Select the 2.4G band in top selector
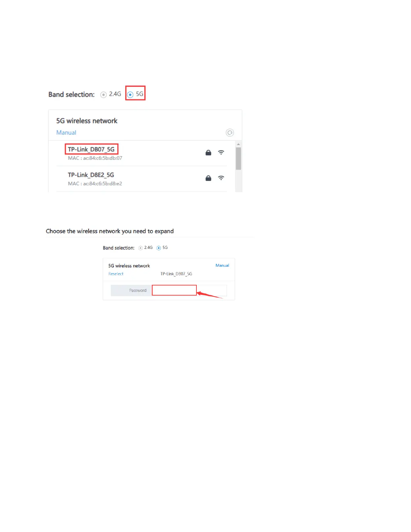 coord(103,95)
